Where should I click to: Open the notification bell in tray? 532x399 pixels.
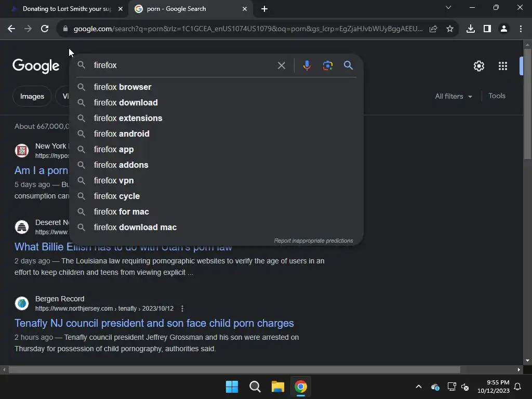coord(518,387)
